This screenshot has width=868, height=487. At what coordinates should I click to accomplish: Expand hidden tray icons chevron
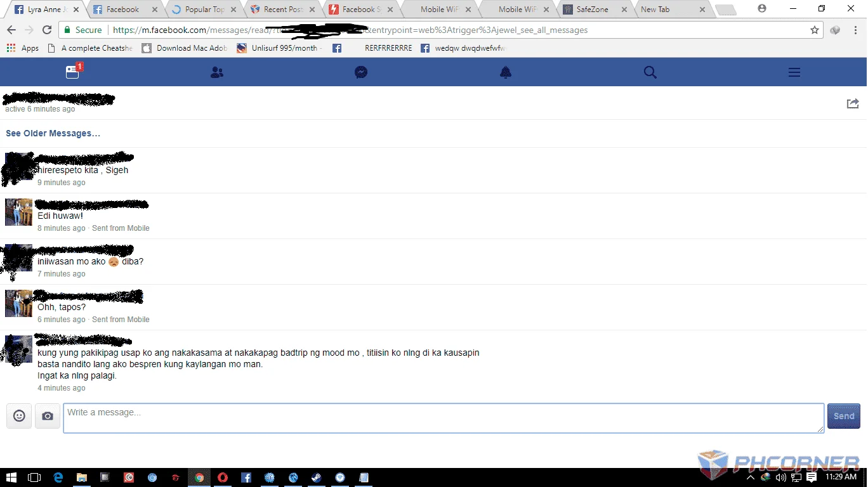pos(751,477)
